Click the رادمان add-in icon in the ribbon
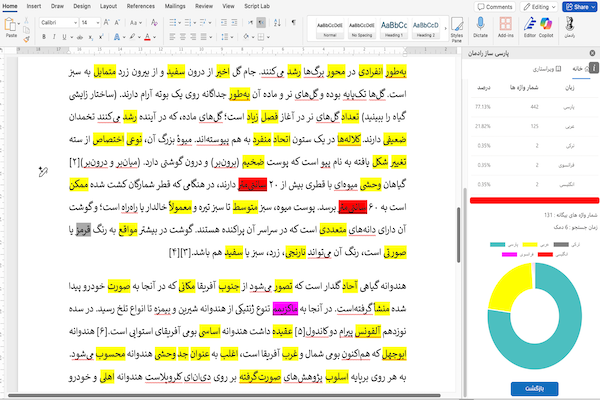Viewport: 600px width, 400px height. point(569,27)
